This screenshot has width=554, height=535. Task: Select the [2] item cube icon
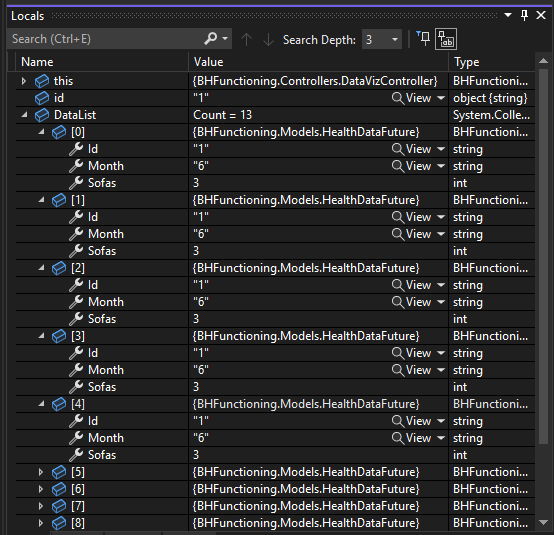point(59,268)
